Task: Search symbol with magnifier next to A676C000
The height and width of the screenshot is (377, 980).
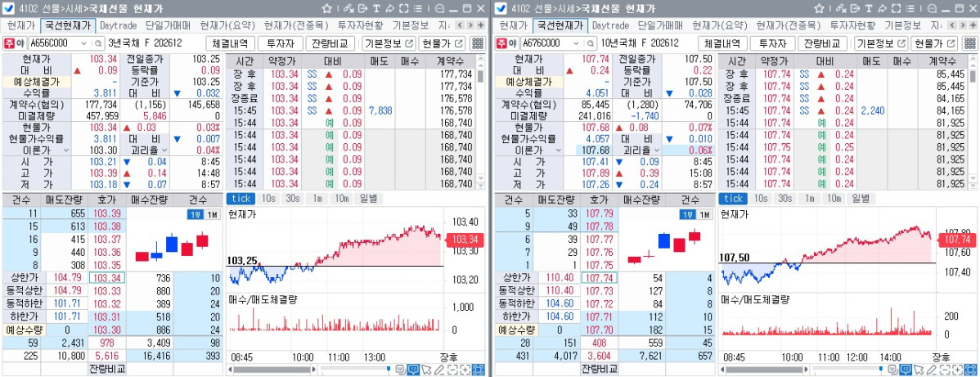Action: (x=590, y=44)
